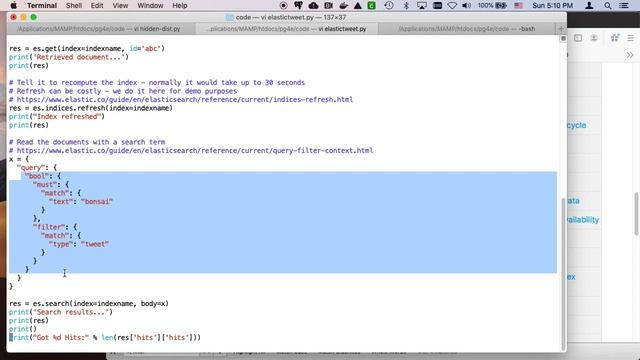Open the Sun 5:10 PM clock

pyautogui.click(x=552, y=5)
